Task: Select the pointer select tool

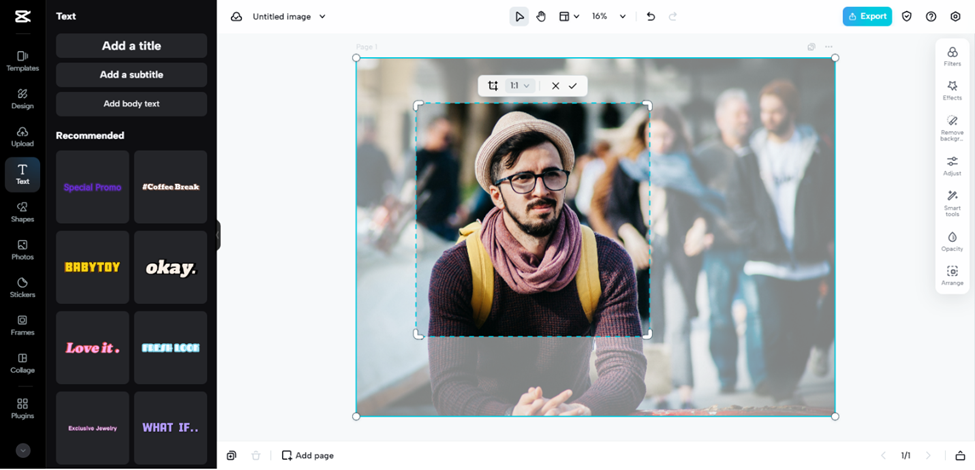Action: [519, 17]
